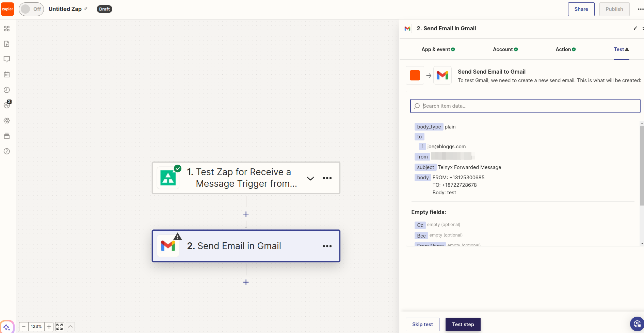Click the Draft status badge
Viewport: 644px width, 333px height.
pos(104,9)
